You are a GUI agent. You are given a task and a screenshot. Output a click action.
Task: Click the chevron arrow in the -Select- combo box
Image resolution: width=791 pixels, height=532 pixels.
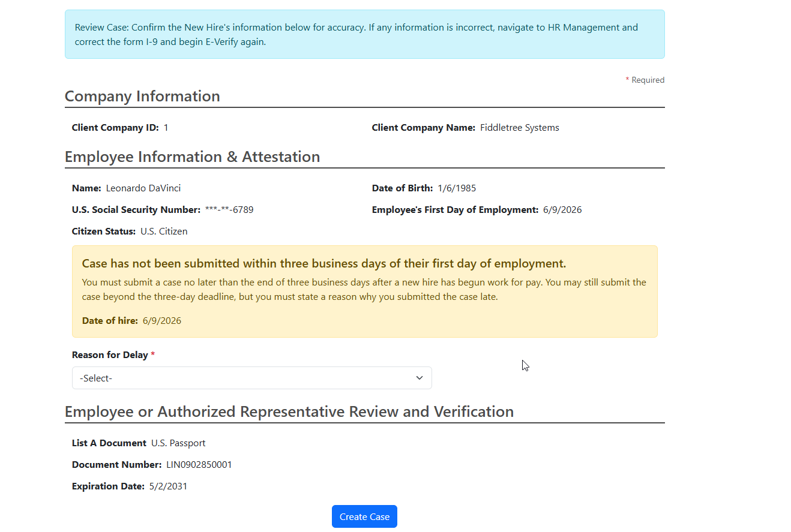coord(420,378)
